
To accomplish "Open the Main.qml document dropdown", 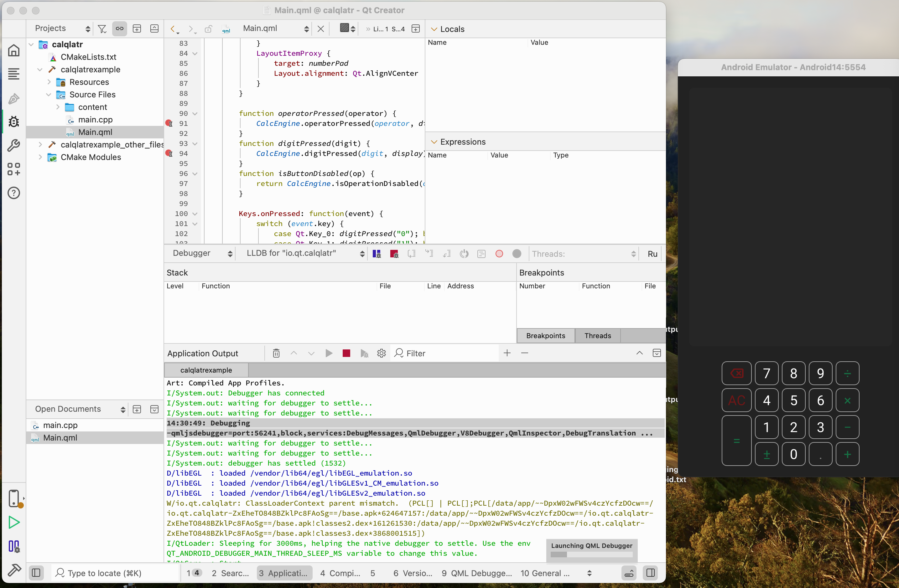I will point(276,29).
